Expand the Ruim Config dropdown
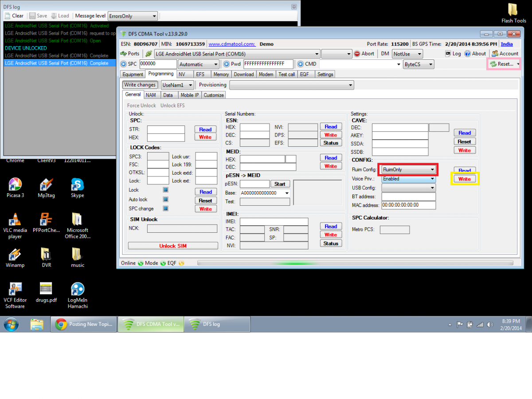This screenshot has height=399, width=532. 432,170
